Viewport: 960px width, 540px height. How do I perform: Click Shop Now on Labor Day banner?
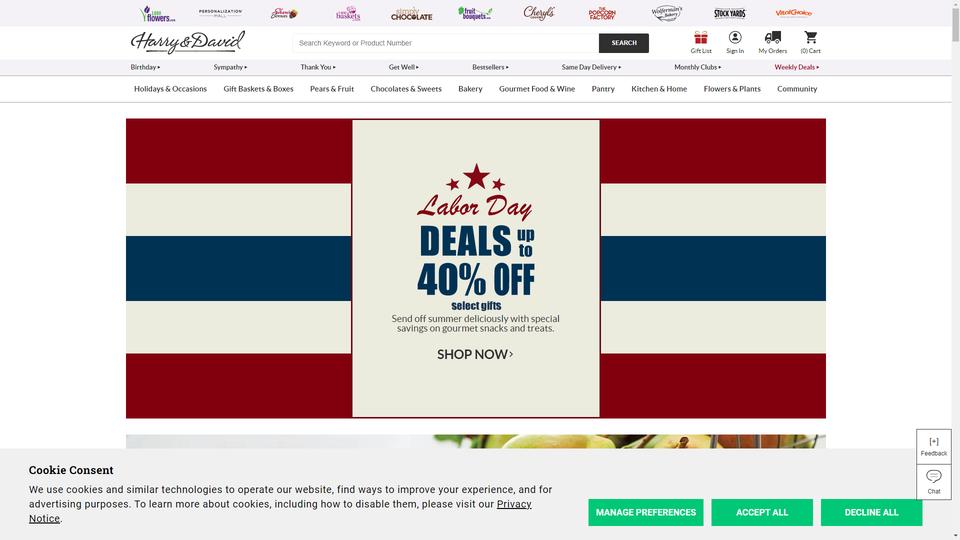[x=475, y=354]
